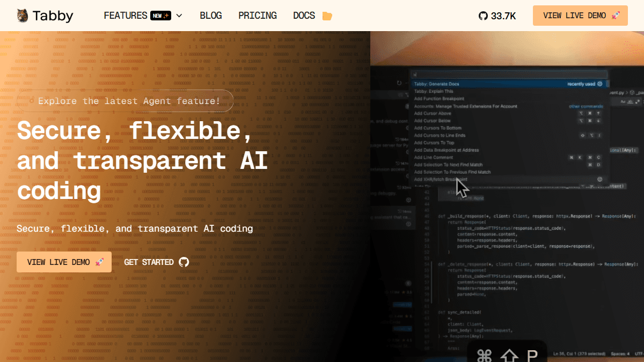The image size is (644, 362).
Task: Expand the FEATURES dropdown menu
Action: click(x=143, y=16)
